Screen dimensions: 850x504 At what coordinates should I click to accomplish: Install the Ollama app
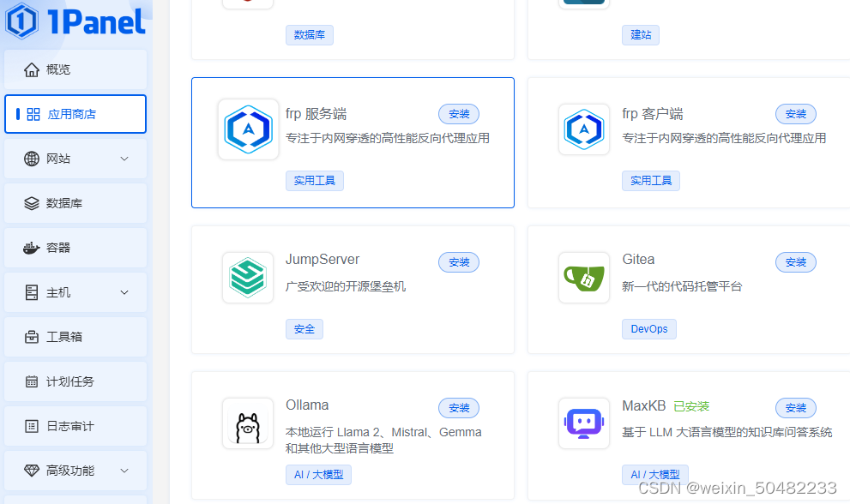click(459, 408)
